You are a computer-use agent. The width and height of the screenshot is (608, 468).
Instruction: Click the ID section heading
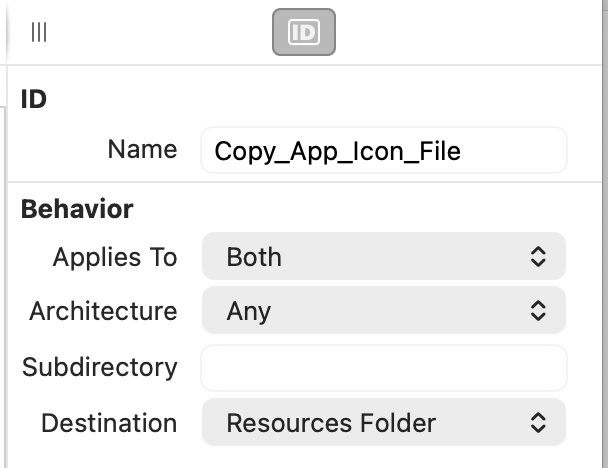click(34, 99)
